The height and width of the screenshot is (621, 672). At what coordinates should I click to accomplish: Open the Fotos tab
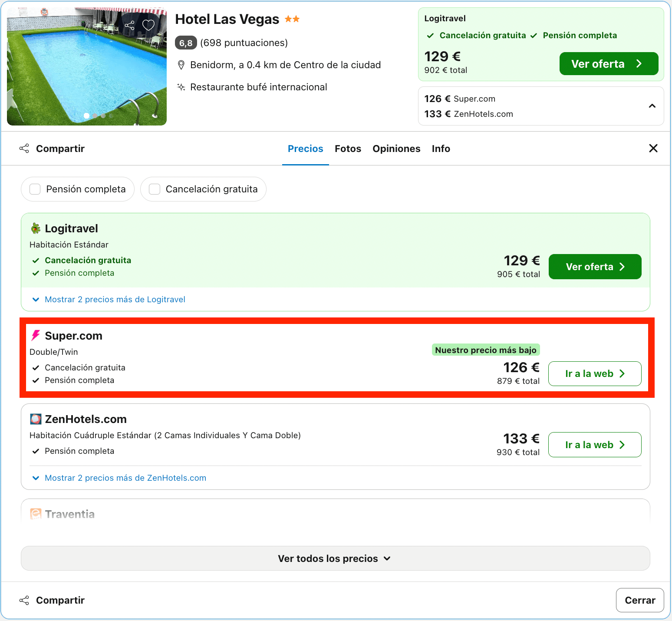(x=348, y=149)
